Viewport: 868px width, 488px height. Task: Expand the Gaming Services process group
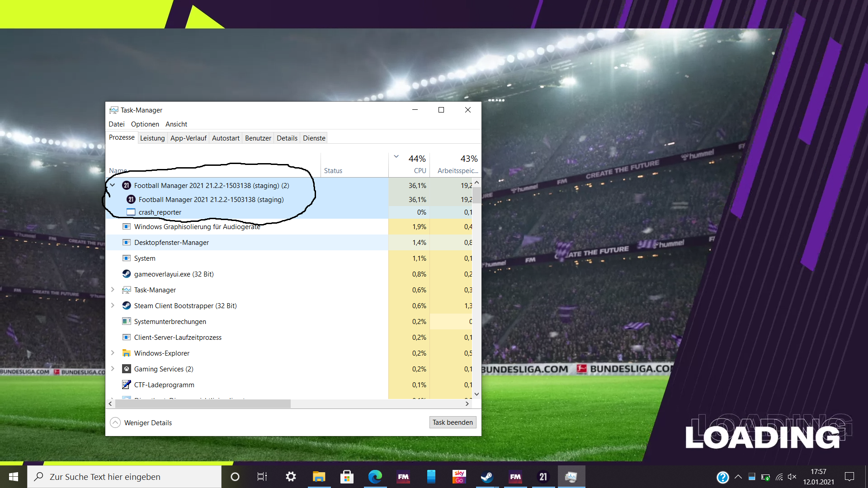113,369
